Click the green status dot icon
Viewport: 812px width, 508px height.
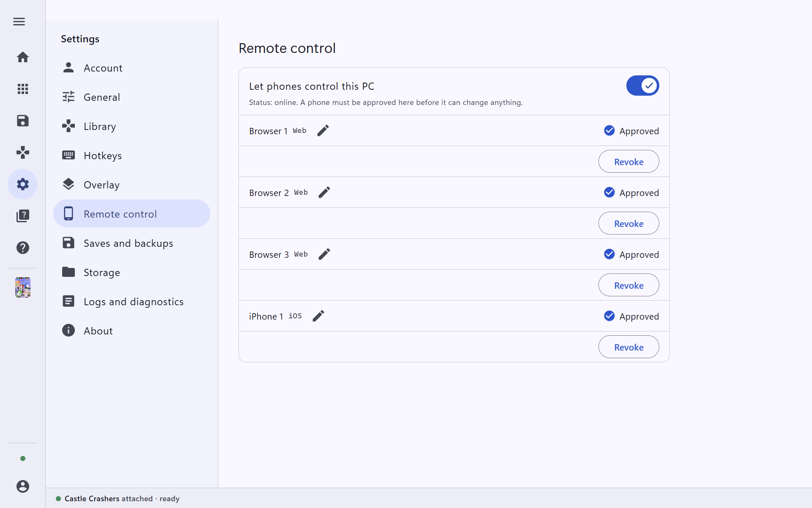point(23,458)
